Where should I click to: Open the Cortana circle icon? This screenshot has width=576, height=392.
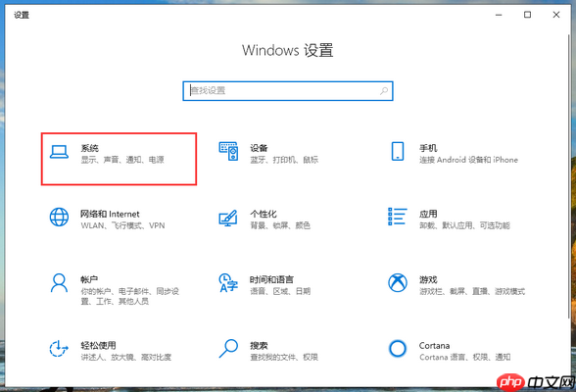pos(398,348)
